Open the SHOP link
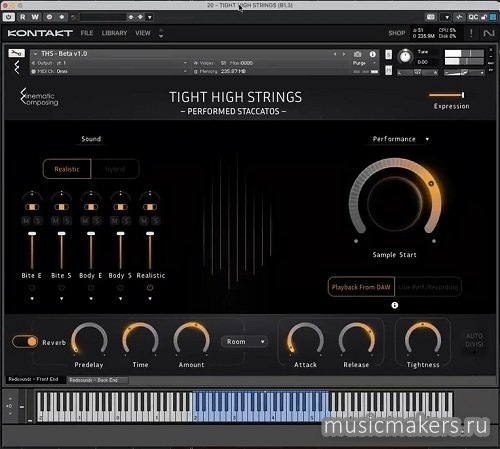Image resolution: width=500 pixels, height=449 pixels. click(x=397, y=33)
